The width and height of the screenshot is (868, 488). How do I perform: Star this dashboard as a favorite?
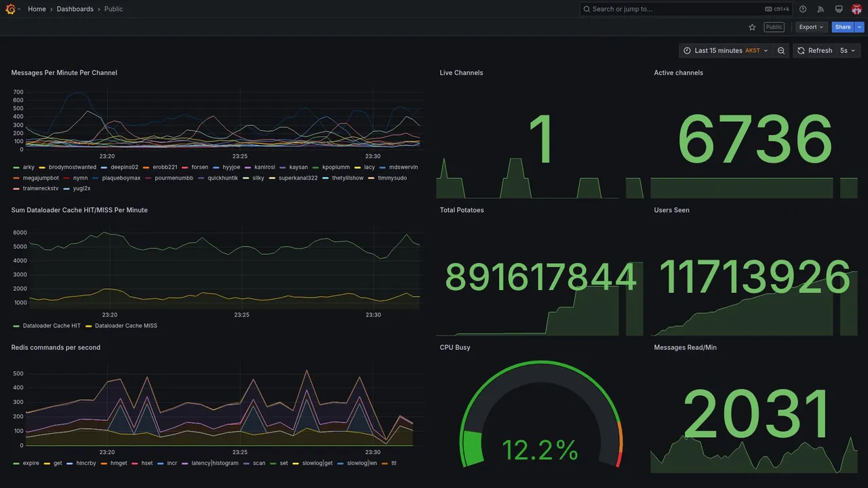click(752, 27)
